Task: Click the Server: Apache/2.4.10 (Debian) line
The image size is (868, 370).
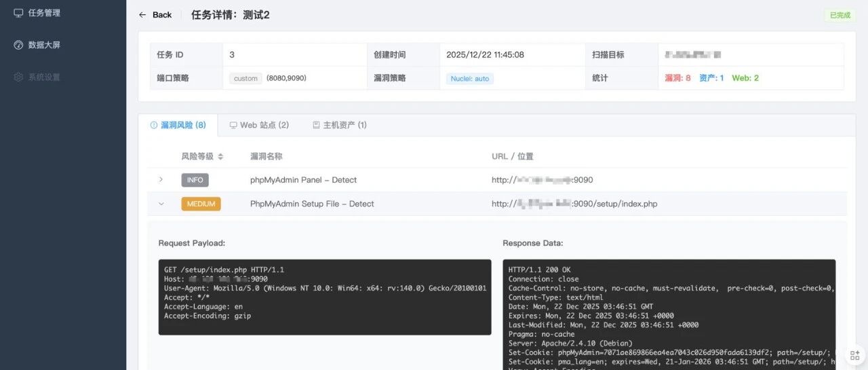Action: pyautogui.click(x=570, y=344)
